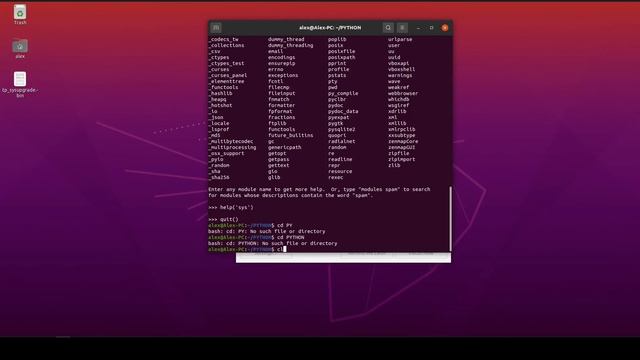This screenshot has width=640, height=360.
Task: Click the 'cd PYTHON' command line
Action: [x=256, y=238]
